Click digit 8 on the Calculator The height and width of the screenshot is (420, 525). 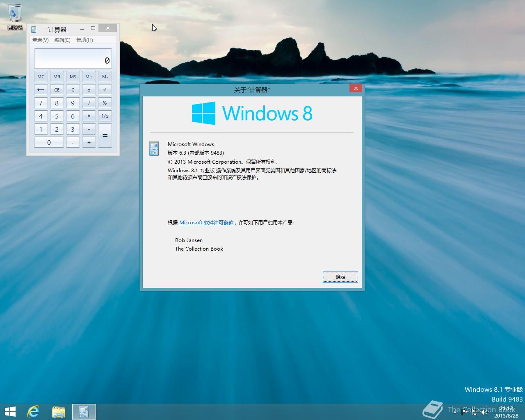pyautogui.click(x=57, y=103)
